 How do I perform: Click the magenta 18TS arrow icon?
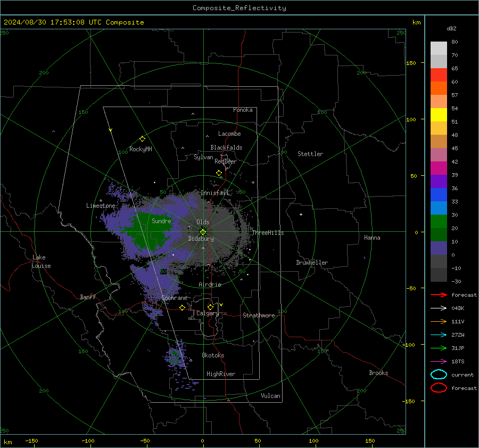[439, 362]
